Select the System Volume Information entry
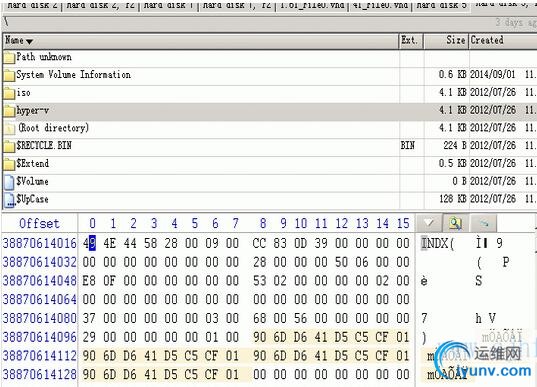This screenshot has height=387, width=537. 73,75
